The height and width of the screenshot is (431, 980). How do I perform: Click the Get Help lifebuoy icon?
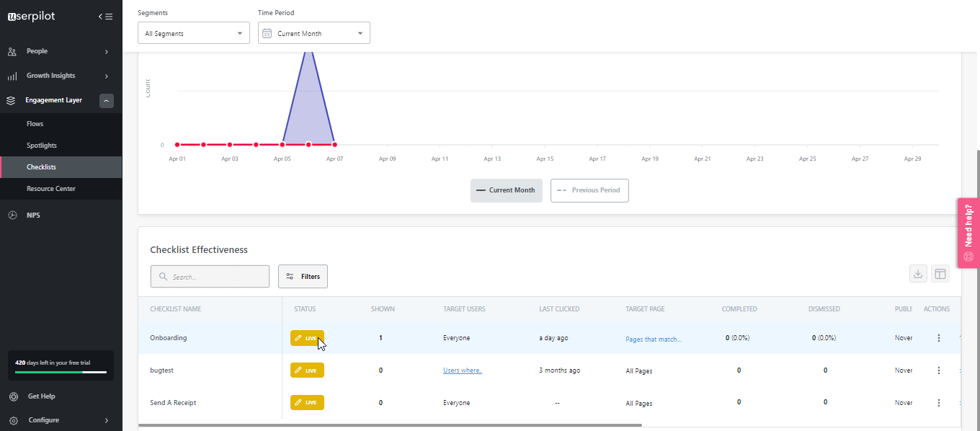(13, 396)
